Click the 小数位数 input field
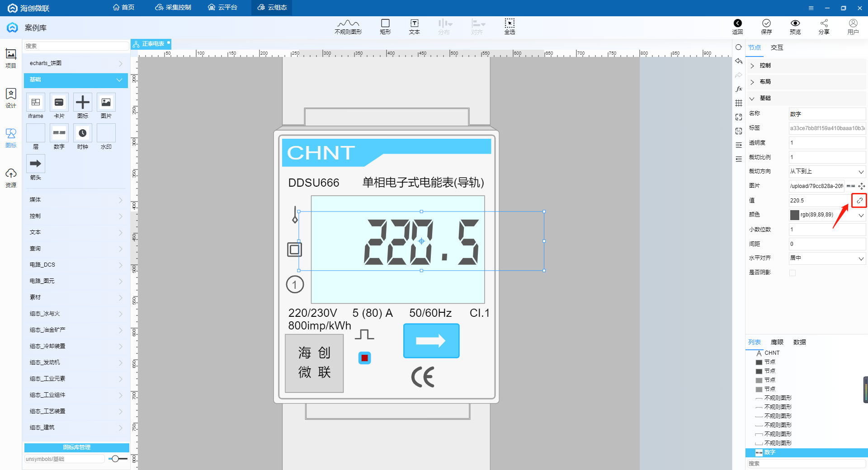 [x=827, y=230]
